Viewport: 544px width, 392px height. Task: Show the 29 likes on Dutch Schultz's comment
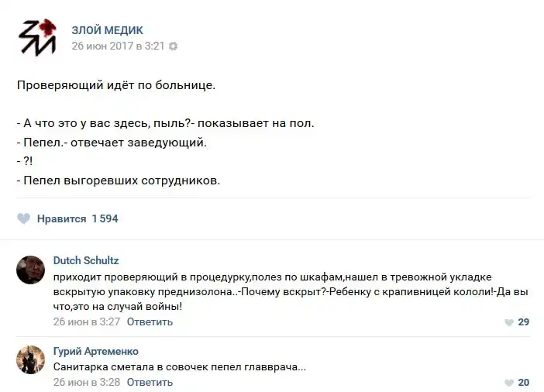pyautogui.click(x=523, y=322)
